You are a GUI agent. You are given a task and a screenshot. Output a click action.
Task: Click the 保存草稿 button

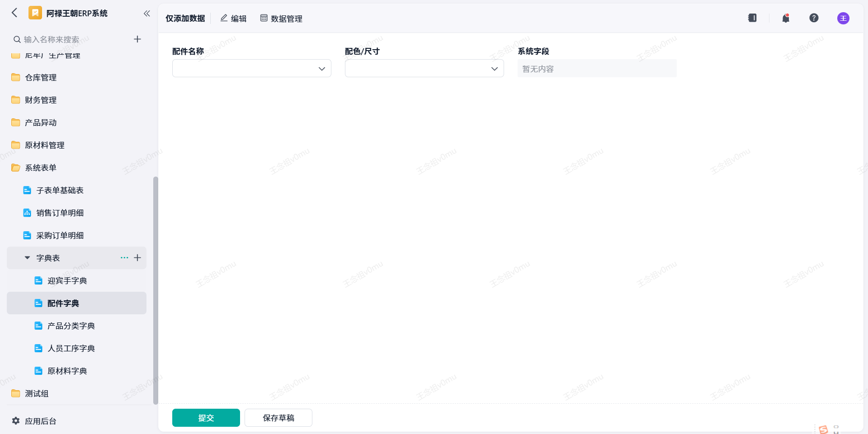click(x=278, y=418)
